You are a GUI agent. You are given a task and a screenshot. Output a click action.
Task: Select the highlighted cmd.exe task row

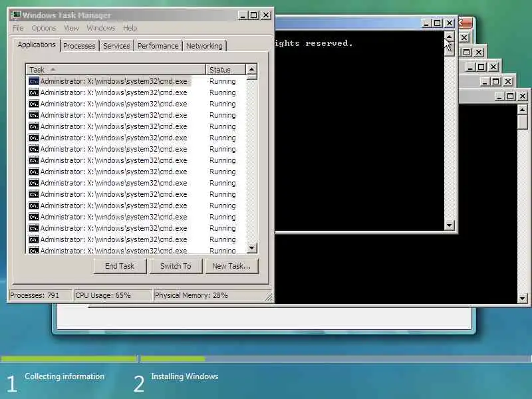pos(136,81)
